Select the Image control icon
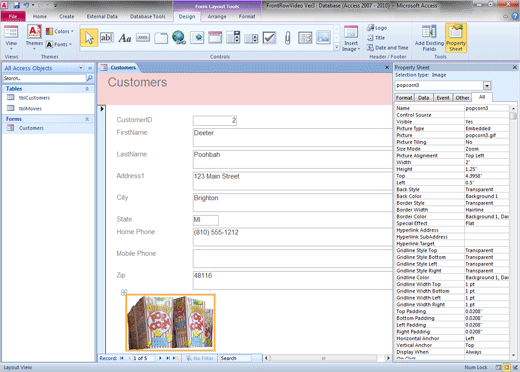 (x=323, y=38)
